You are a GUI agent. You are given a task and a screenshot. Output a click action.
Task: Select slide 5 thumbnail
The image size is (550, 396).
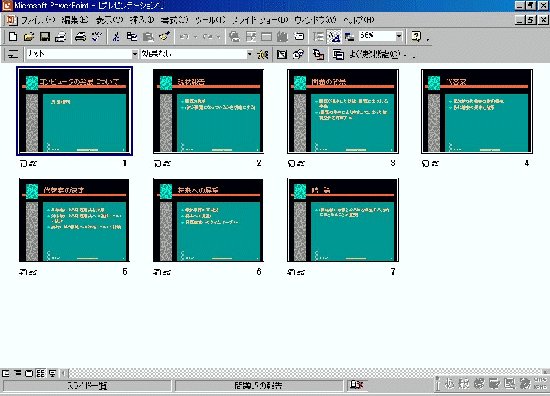[x=74, y=220]
